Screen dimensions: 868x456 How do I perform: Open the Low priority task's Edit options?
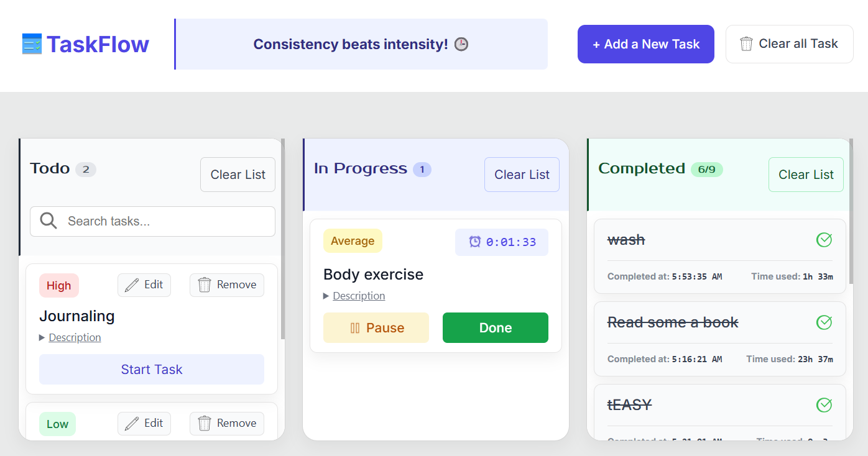(144, 423)
